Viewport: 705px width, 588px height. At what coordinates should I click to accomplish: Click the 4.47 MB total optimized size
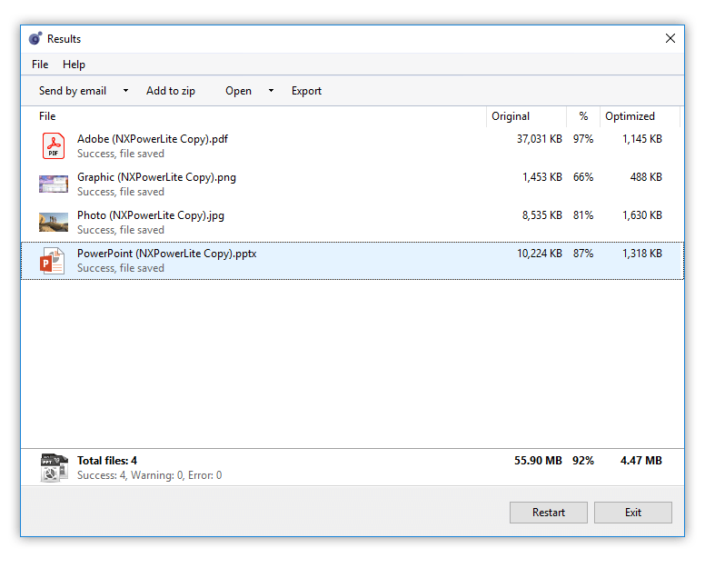(641, 461)
